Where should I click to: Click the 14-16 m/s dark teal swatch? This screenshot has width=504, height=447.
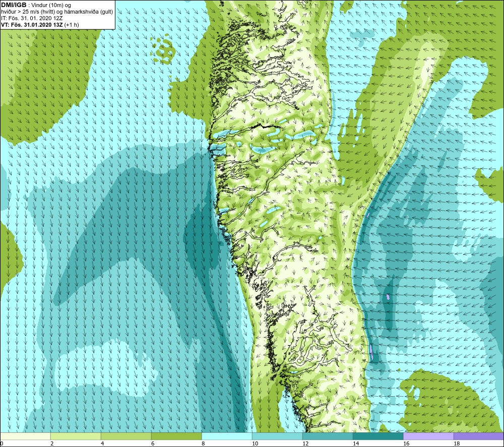click(378, 436)
